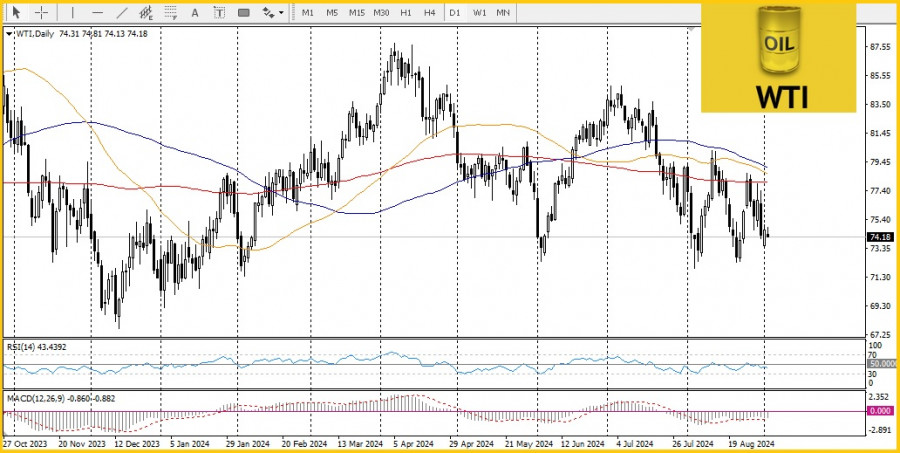
Task: Insert a text label object
Action: tap(219, 13)
